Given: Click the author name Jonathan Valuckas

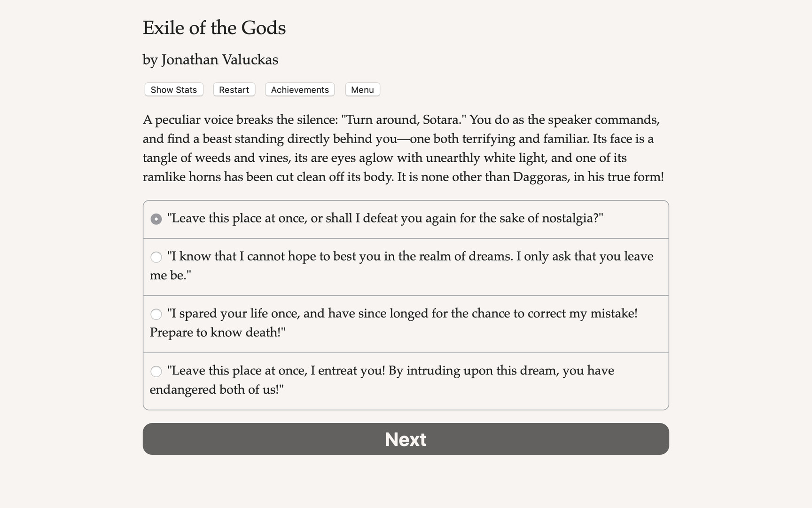Looking at the screenshot, I should click(x=210, y=60).
